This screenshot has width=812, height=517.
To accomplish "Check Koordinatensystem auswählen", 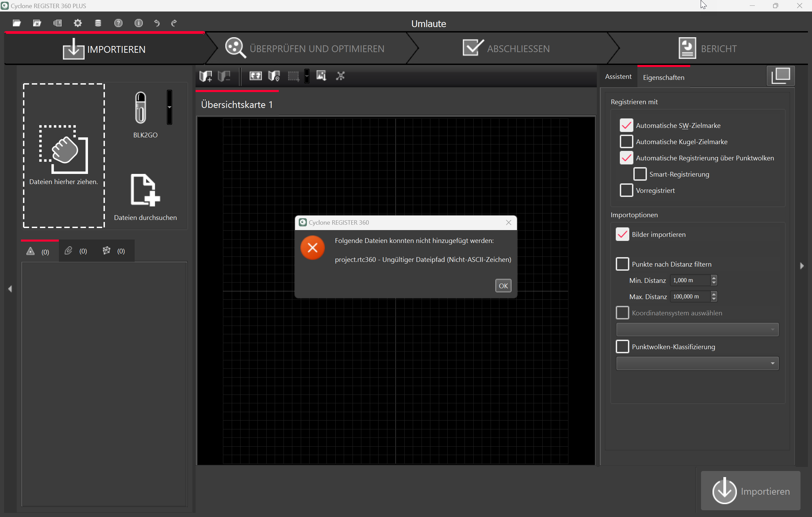I will click(622, 313).
